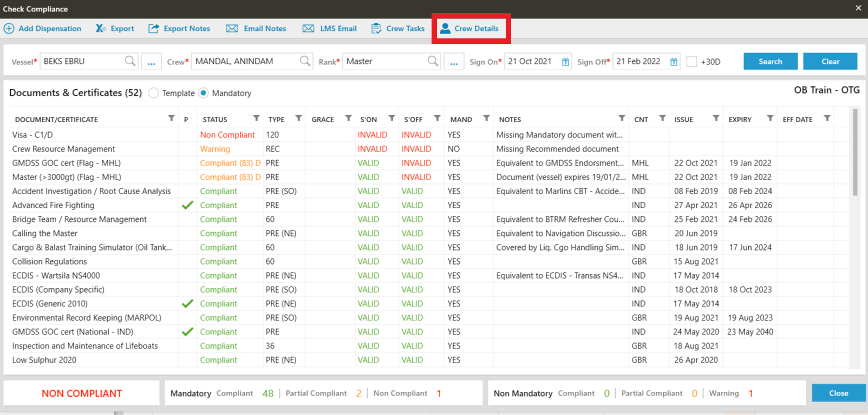Select Inspection and Maintenance of Lifeboats row

(430, 346)
